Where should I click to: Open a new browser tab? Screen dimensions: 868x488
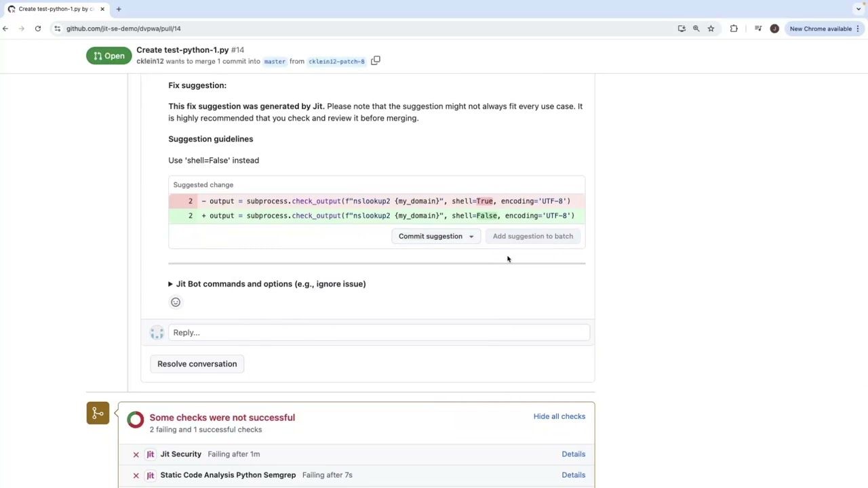point(119,9)
